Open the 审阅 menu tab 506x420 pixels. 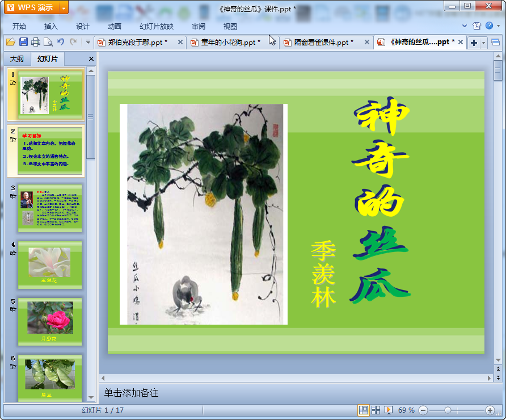(198, 27)
